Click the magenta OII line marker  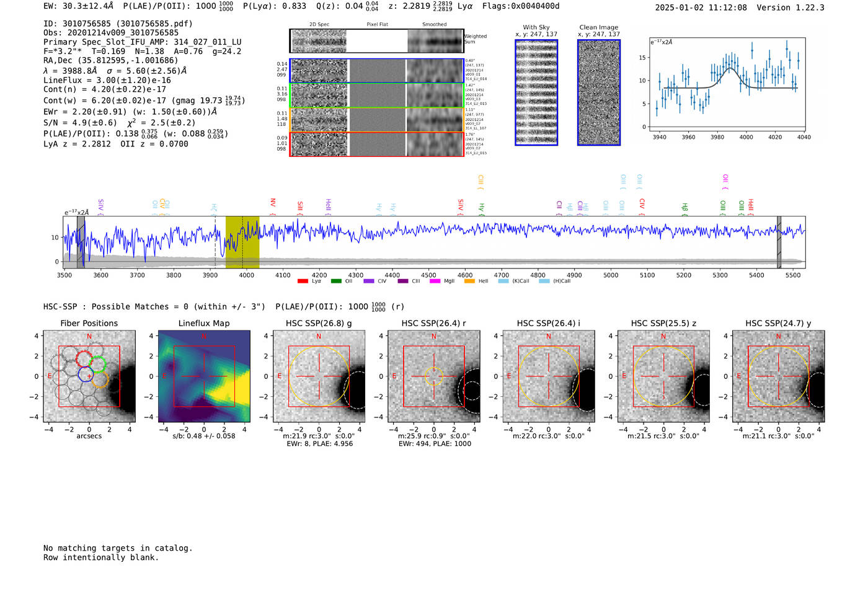click(725, 182)
